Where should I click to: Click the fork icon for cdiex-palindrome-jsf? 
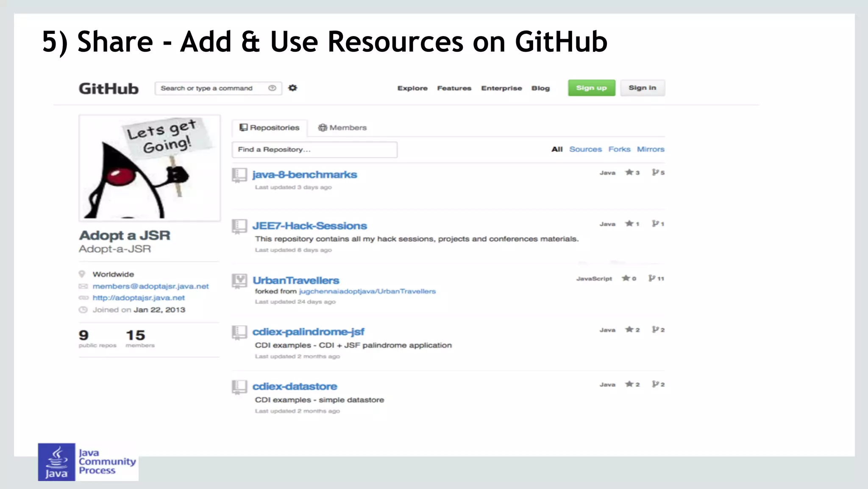(x=655, y=330)
